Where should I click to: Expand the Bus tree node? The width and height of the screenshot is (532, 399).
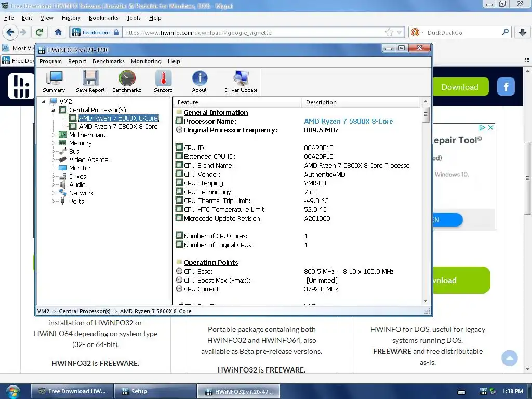pos(53,151)
